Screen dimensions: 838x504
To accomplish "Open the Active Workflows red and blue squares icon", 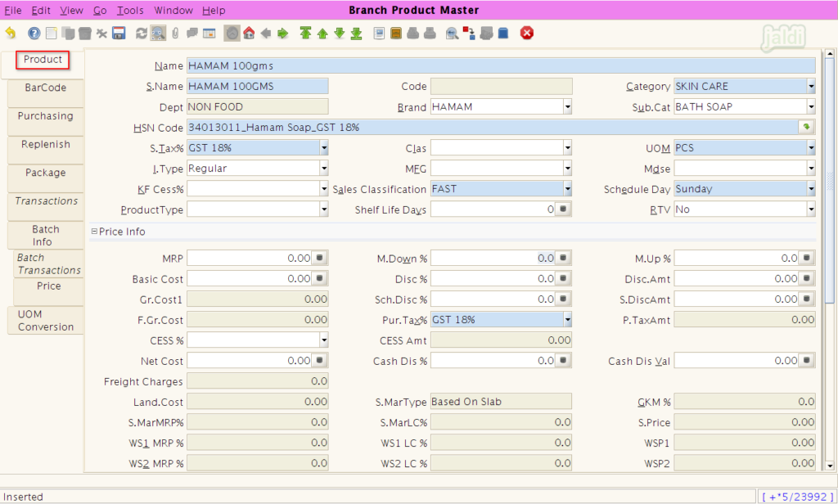I will [469, 34].
